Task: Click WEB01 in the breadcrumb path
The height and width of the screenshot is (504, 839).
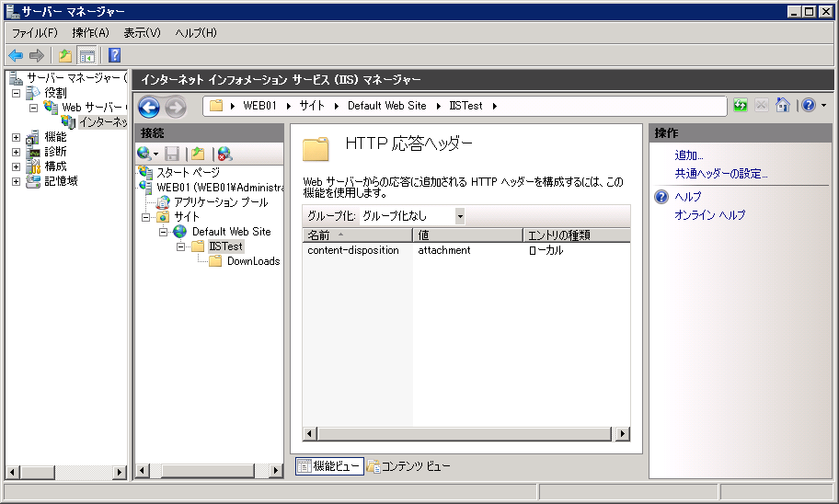Action: (x=259, y=106)
